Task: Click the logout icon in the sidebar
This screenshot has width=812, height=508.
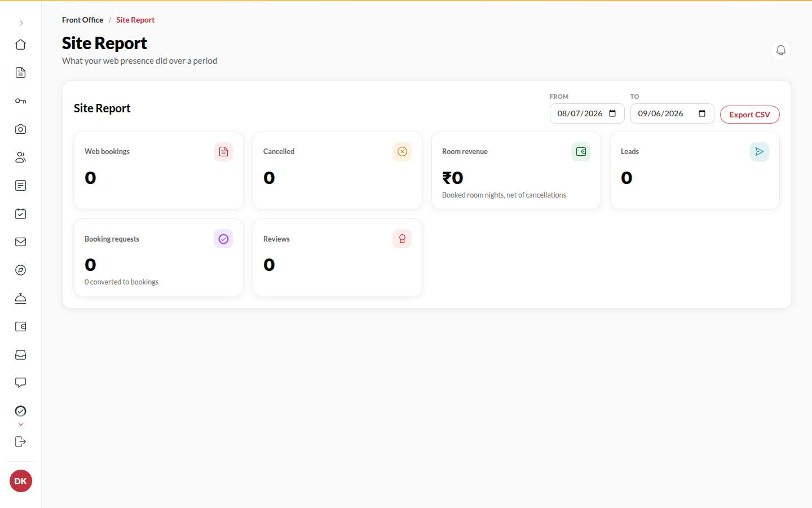Action: pos(21,442)
